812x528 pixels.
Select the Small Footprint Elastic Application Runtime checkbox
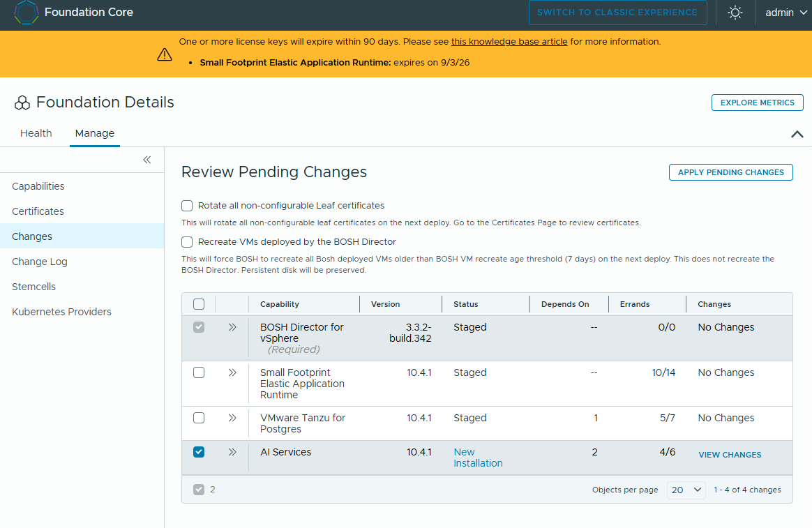pos(199,372)
